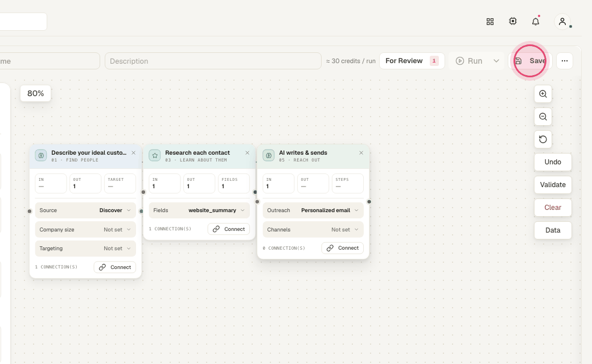Open the user profile avatar
This screenshot has height=364, width=592.
[562, 22]
